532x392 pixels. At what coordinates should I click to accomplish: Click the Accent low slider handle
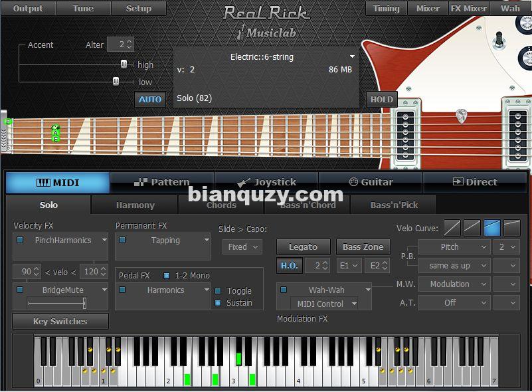(x=116, y=81)
